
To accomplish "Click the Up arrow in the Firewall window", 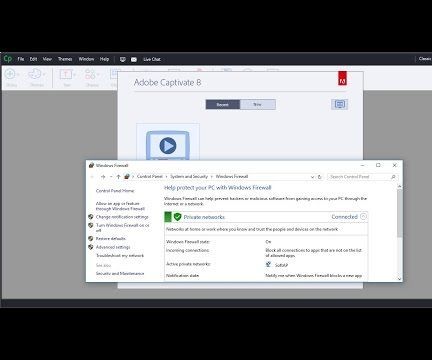I will [118, 177].
